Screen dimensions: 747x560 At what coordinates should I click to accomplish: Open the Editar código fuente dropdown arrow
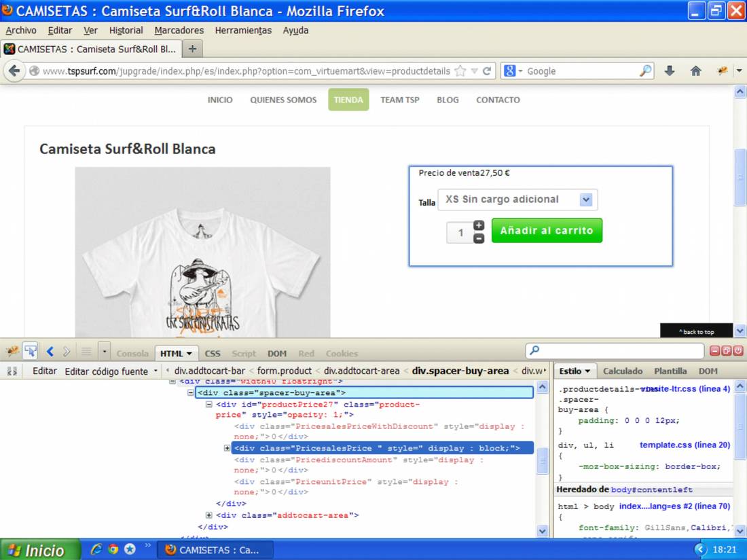156,371
